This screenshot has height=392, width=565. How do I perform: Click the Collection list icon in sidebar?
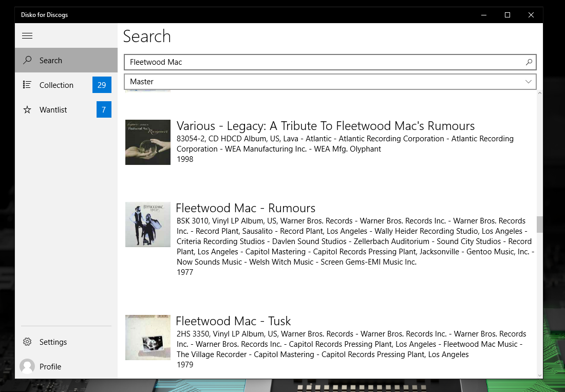coord(27,85)
